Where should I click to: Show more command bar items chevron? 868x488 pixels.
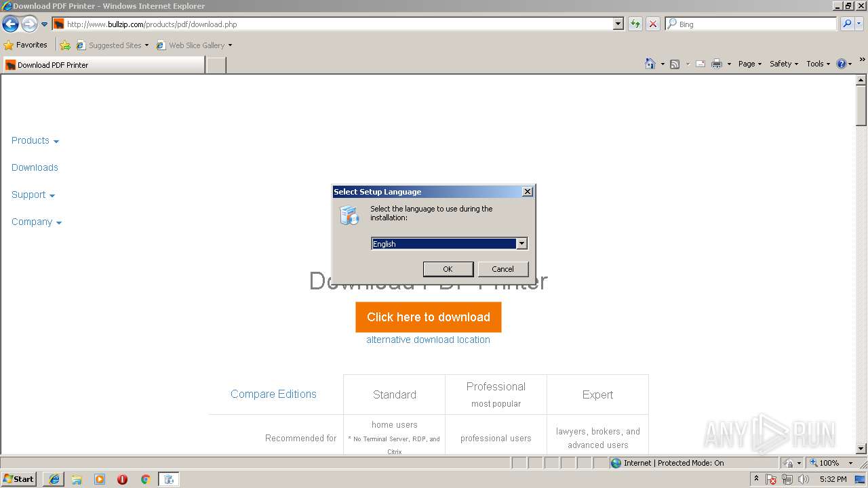863,60
